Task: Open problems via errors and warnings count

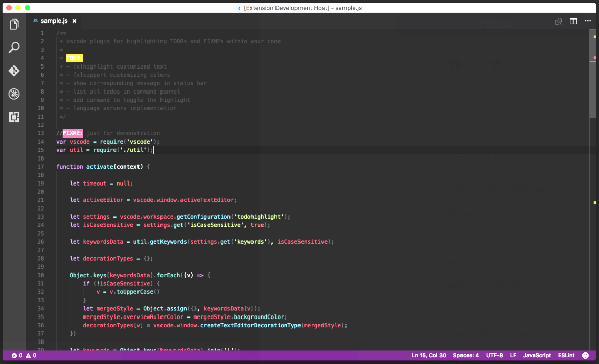Action: click(x=23, y=355)
